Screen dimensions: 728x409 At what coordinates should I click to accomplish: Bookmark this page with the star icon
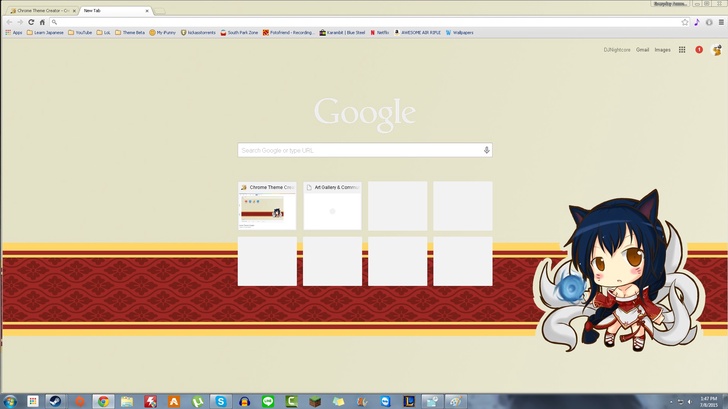click(x=684, y=22)
